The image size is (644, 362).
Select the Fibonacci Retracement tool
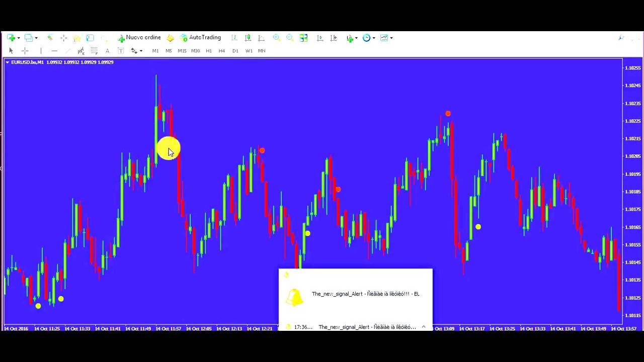(94, 51)
